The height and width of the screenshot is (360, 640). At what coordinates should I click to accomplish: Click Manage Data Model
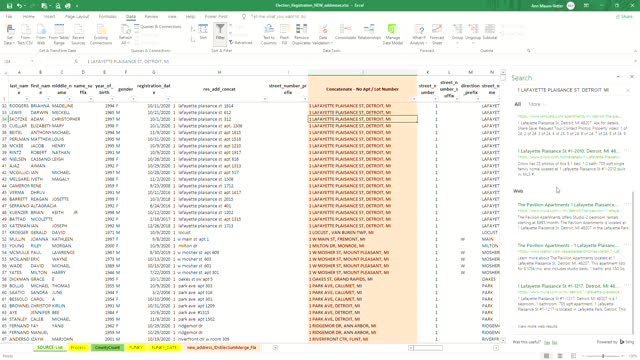click(x=392, y=34)
